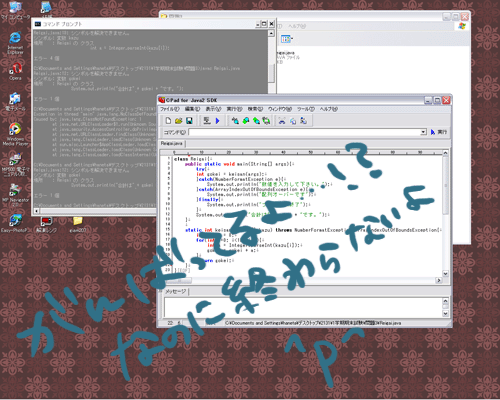The image size is (500, 400).
Task: Open the ツール(T) menu in CPad
Action: (x=306, y=109)
